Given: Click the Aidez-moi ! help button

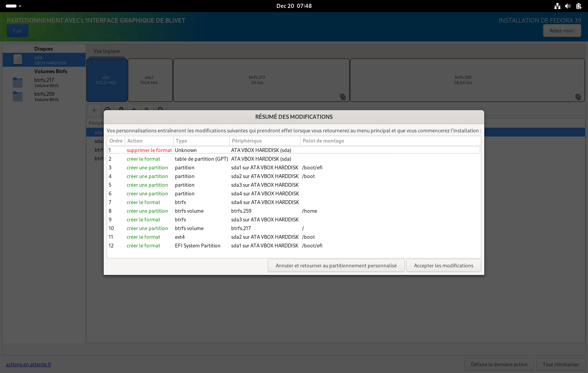Looking at the screenshot, I should coord(562,31).
